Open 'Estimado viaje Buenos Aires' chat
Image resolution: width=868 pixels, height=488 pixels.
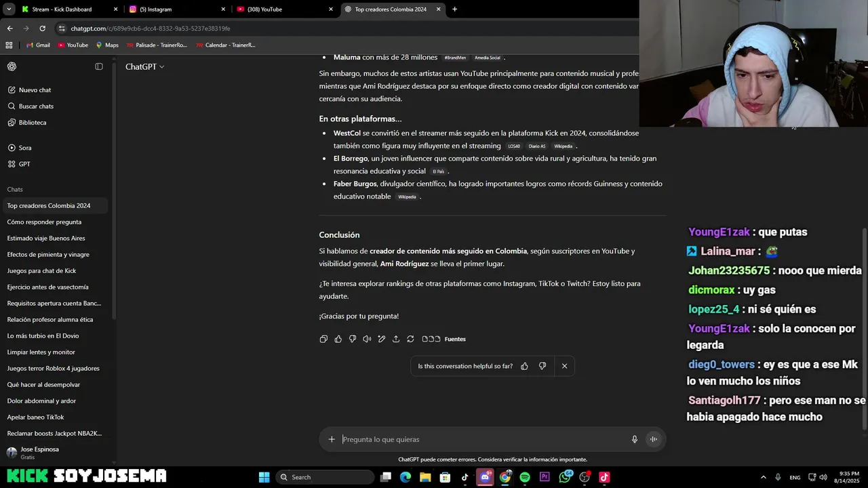tap(56, 238)
